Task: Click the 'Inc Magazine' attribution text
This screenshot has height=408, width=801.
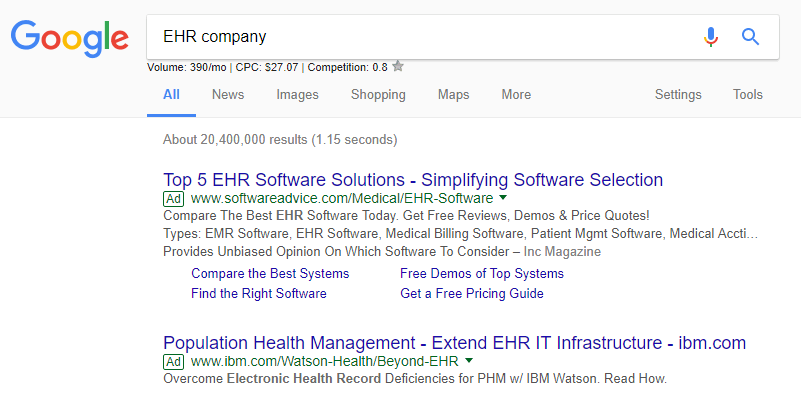Action: (x=562, y=252)
